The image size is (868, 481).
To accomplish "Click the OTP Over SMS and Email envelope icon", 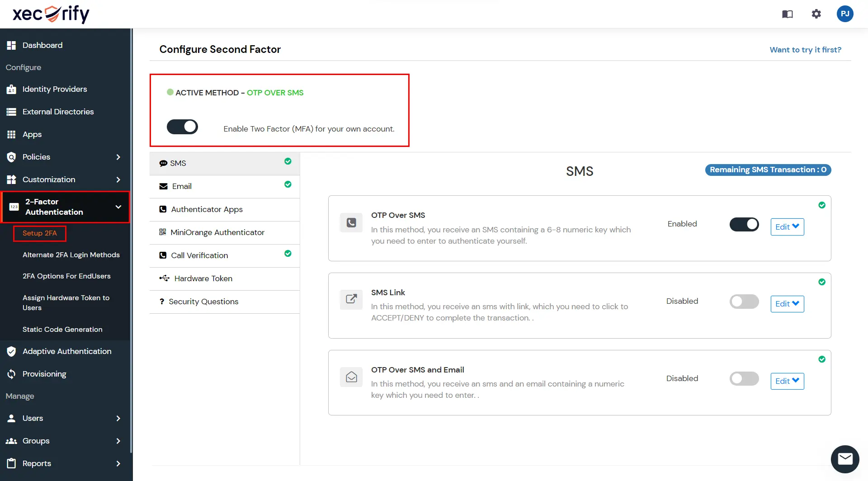I will [x=351, y=377].
